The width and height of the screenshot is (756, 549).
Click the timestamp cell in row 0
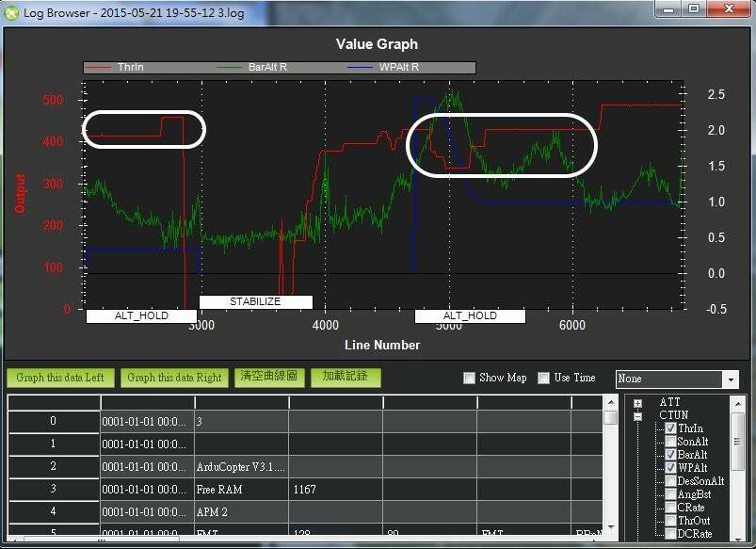tap(147, 422)
